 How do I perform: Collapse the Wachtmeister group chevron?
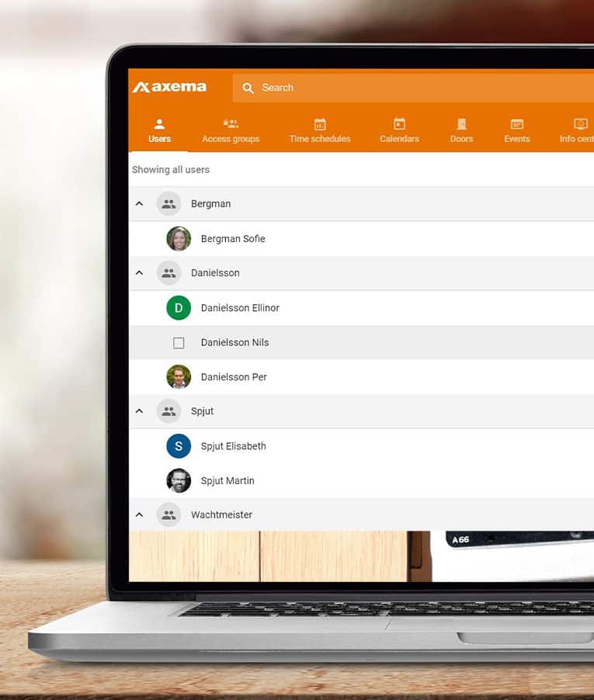click(139, 515)
